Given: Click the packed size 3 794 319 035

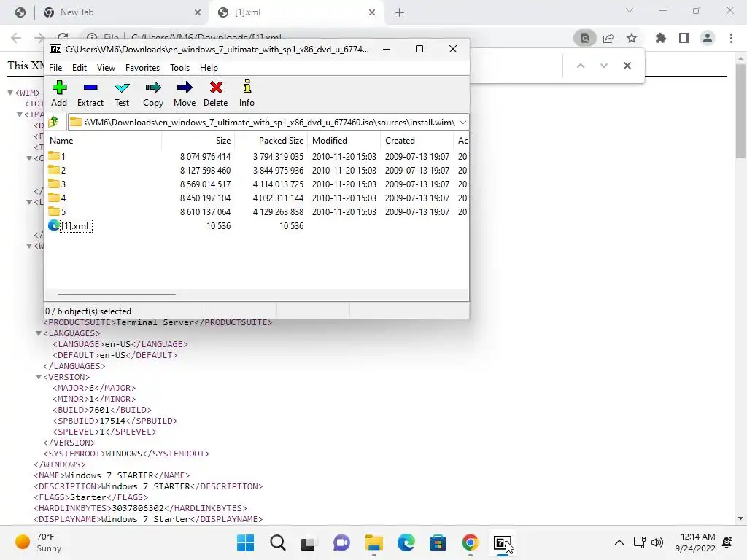Looking at the screenshot, I should pyautogui.click(x=278, y=156).
